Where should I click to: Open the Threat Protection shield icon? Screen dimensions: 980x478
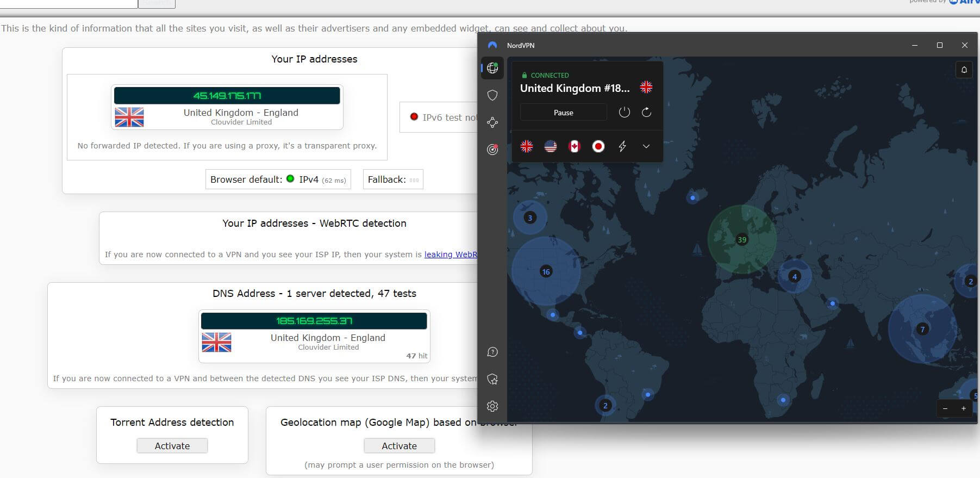tap(492, 95)
